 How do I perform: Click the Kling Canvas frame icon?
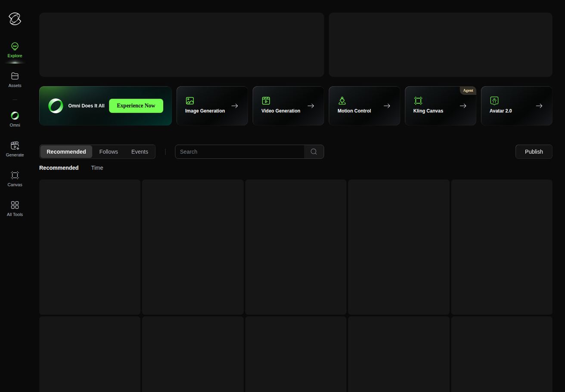click(x=418, y=101)
